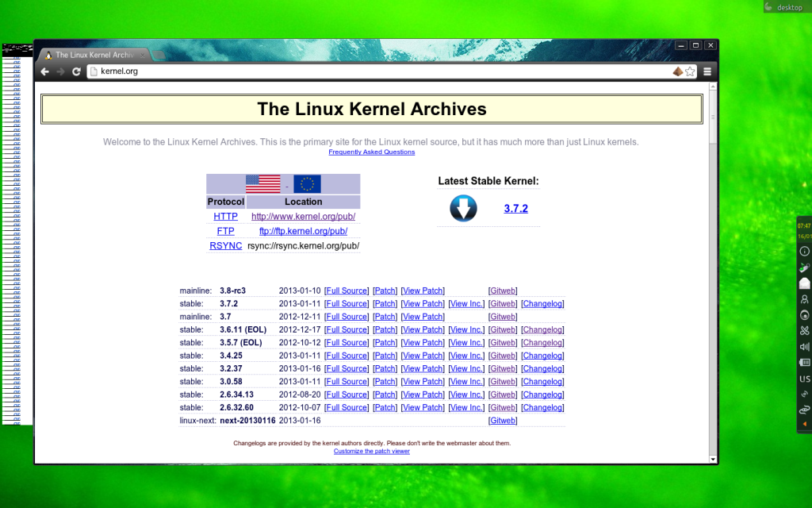The image size is (812, 508).
Task: Minimize the Chrome window
Action: (681, 45)
